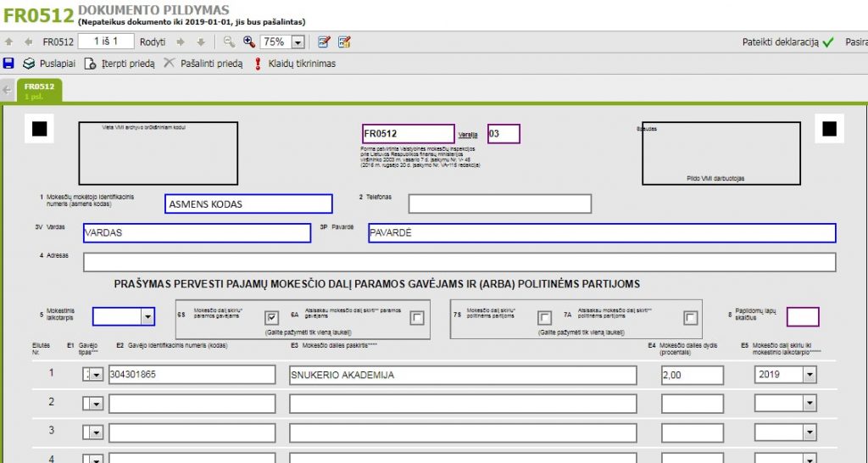Viewport: 868px width, 463px height.
Task: Click the ASMENS KODAS input field
Action: pos(248,204)
